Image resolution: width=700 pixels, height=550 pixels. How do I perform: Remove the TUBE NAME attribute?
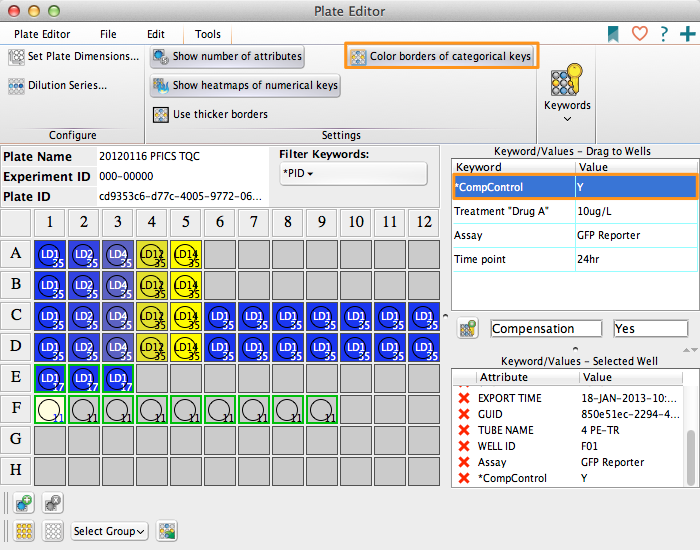coord(464,430)
